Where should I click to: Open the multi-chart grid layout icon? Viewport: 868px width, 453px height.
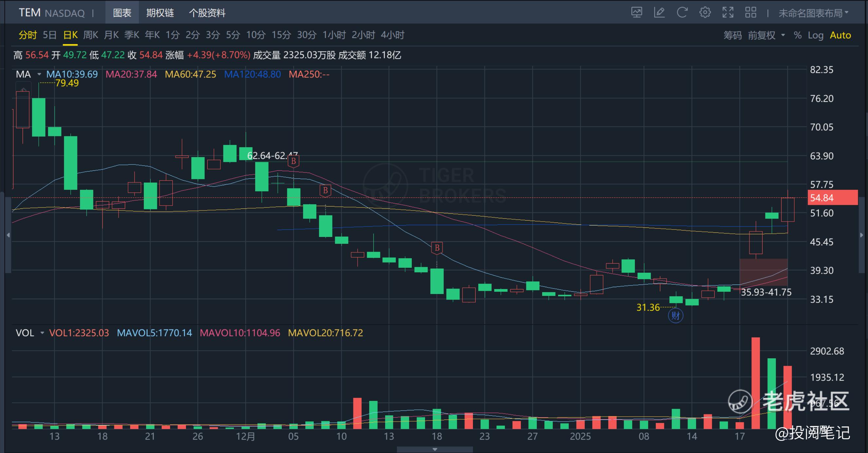pos(751,13)
